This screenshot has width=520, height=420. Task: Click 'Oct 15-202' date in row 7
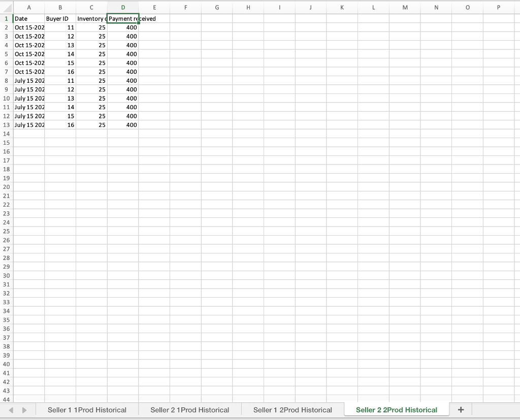pos(29,72)
